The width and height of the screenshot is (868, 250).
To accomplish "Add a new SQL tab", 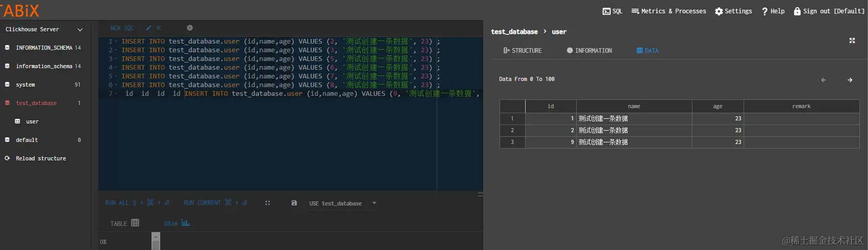I will point(190,28).
